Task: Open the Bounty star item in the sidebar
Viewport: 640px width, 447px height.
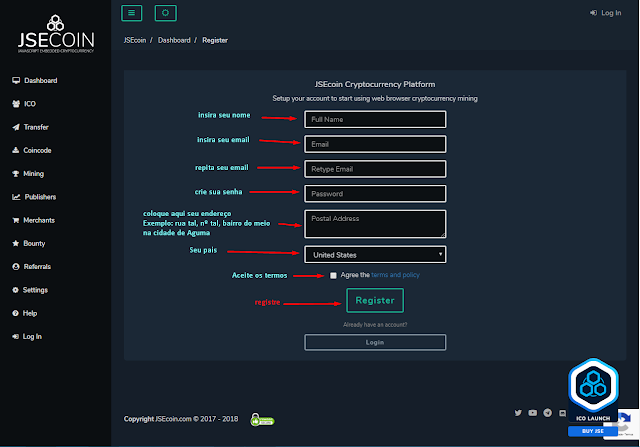Action: click(x=29, y=243)
